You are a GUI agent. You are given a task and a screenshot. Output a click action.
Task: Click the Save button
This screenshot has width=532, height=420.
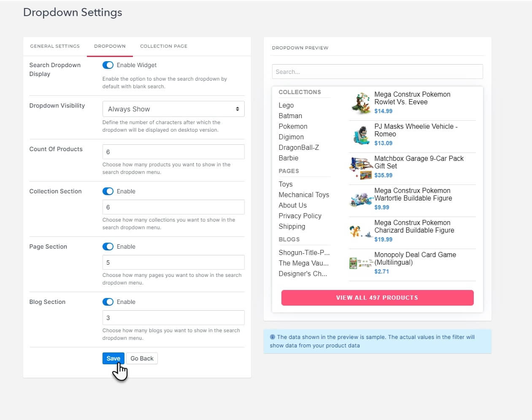pyautogui.click(x=113, y=358)
